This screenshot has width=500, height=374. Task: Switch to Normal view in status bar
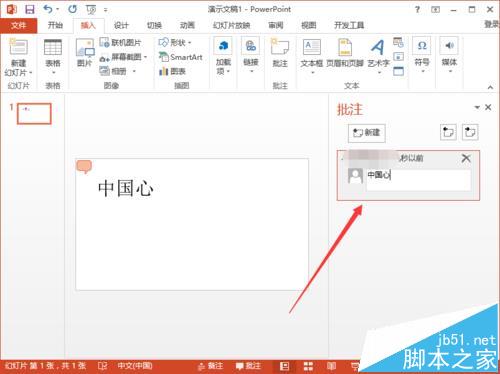tap(284, 366)
